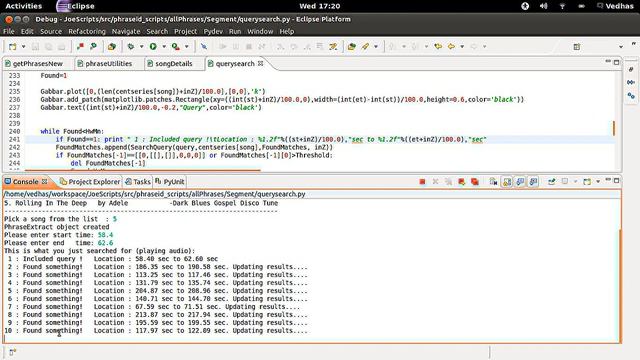Click the Last Edit Location arrow icon
Image resolution: width=640 pixels, height=360 pixels.
coord(438,47)
